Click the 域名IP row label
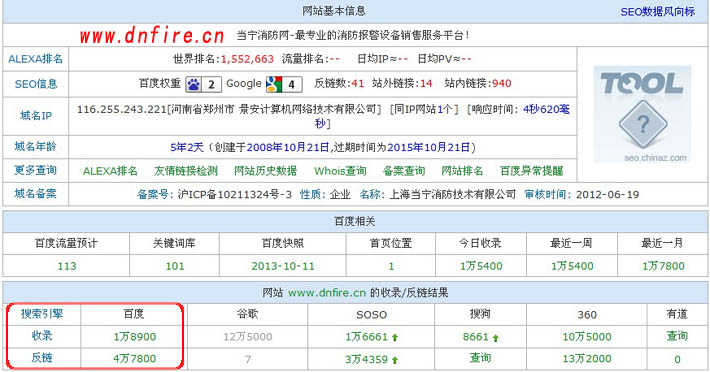 pyautogui.click(x=36, y=116)
